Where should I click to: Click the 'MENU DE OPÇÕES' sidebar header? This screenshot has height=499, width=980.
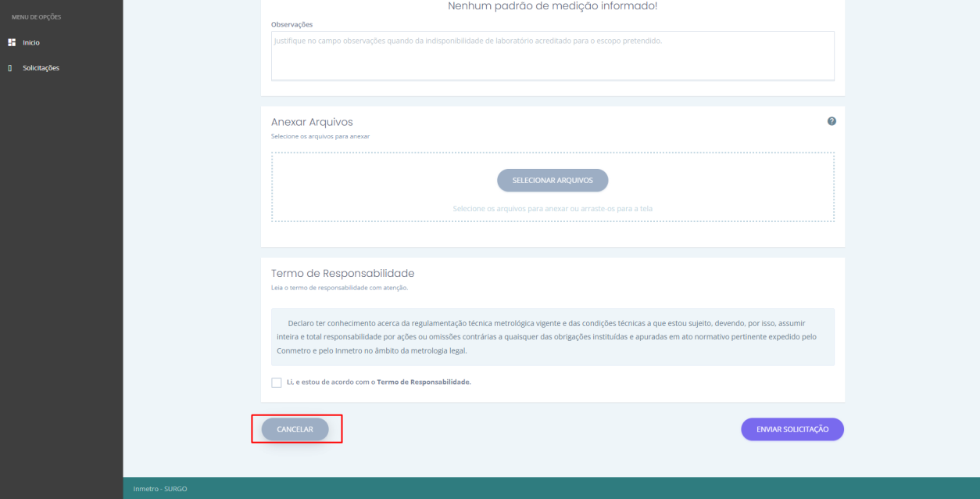click(37, 17)
